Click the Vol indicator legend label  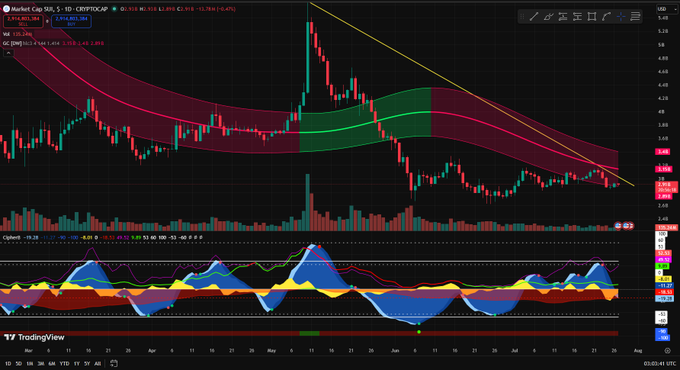point(6,34)
